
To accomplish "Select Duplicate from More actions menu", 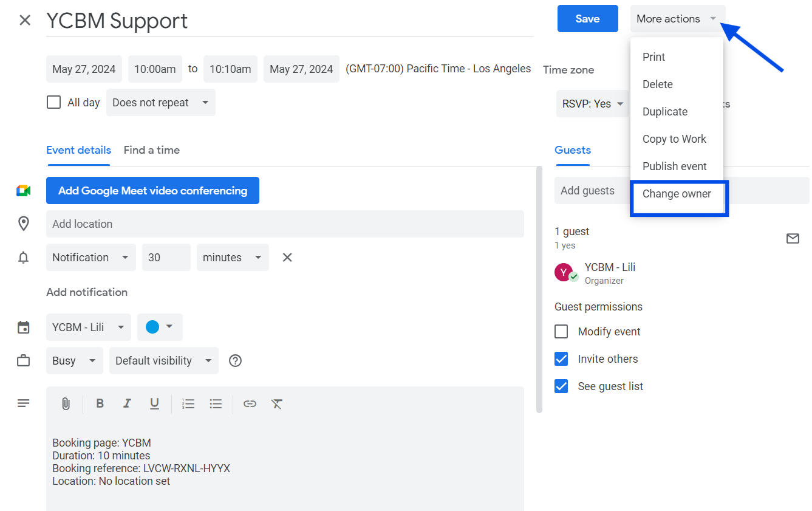I will click(x=677, y=112).
